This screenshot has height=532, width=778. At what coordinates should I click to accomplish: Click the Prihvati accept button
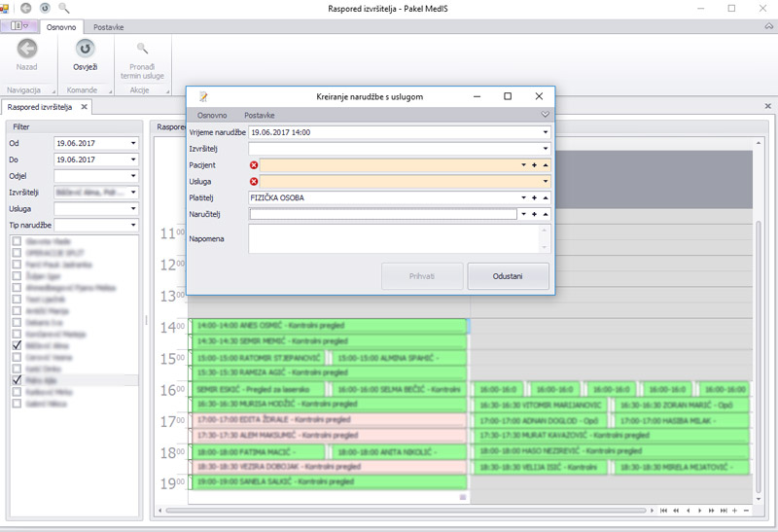422,276
